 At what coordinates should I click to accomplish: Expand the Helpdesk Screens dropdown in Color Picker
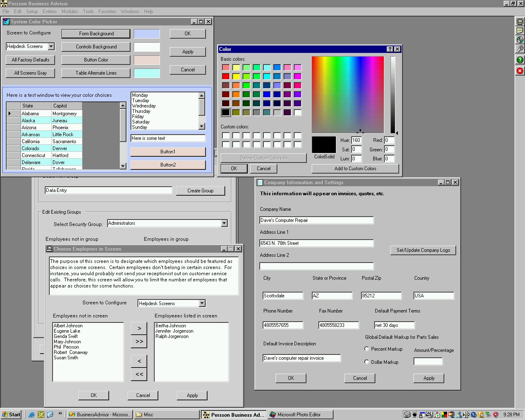51,47
